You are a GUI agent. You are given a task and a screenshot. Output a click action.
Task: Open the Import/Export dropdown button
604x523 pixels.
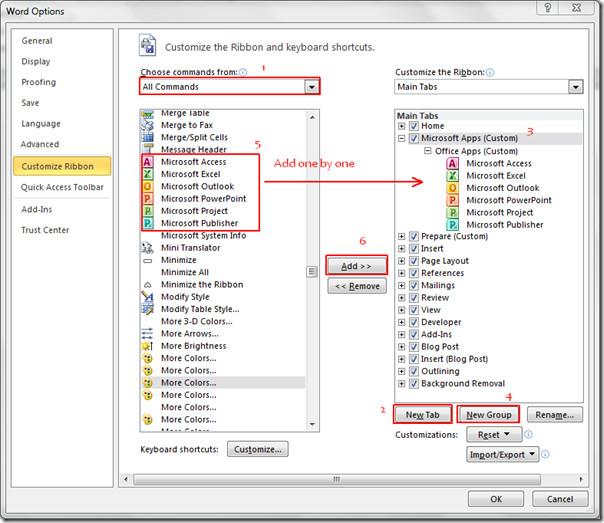[502, 454]
